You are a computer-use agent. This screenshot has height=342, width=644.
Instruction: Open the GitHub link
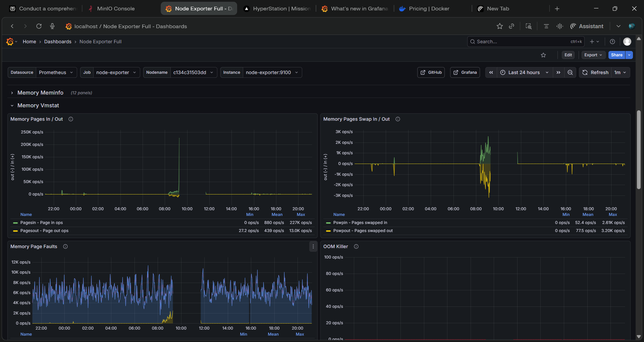pos(431,72)
